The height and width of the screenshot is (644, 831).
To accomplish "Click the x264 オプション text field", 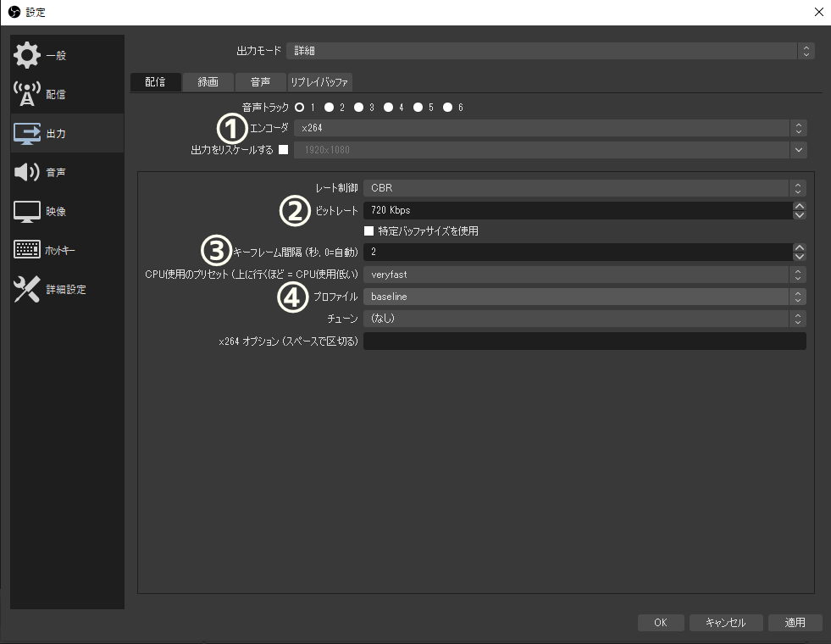I will (x=585, y=341).
